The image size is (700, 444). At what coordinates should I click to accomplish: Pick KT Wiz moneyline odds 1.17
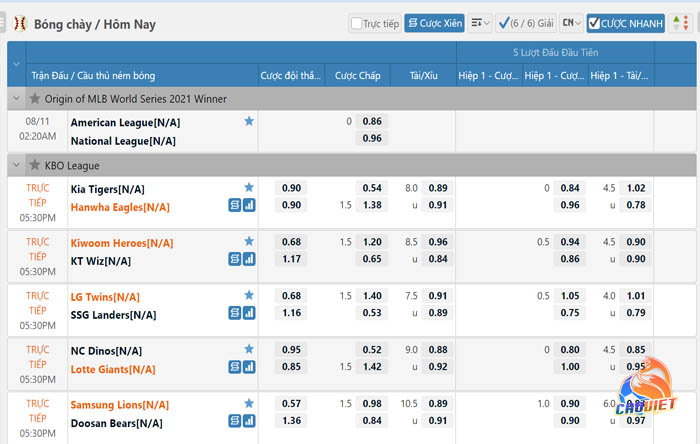coord(291,259)
